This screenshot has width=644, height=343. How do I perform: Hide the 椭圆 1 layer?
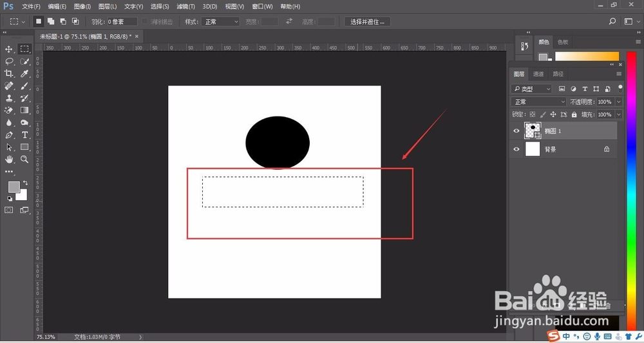point(516,131)
